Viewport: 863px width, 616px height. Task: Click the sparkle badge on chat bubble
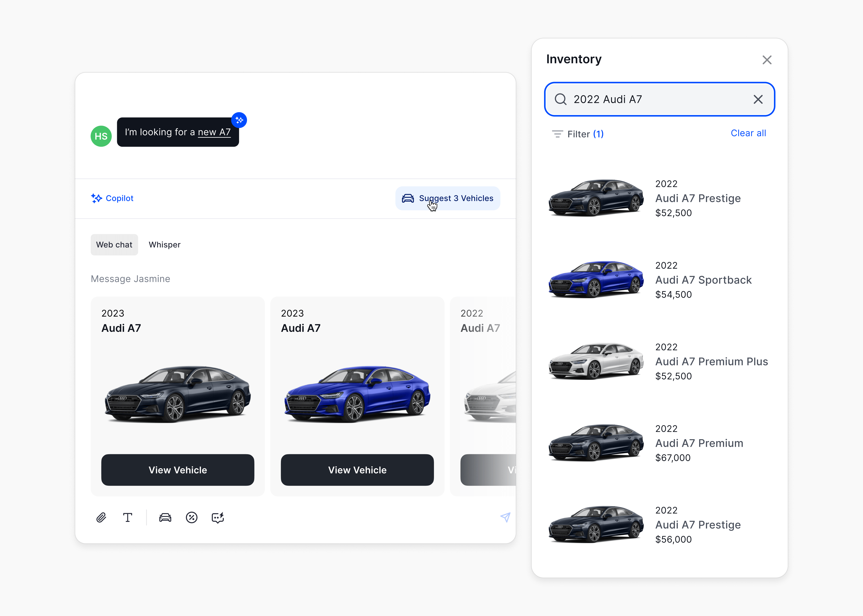[239, 120]
